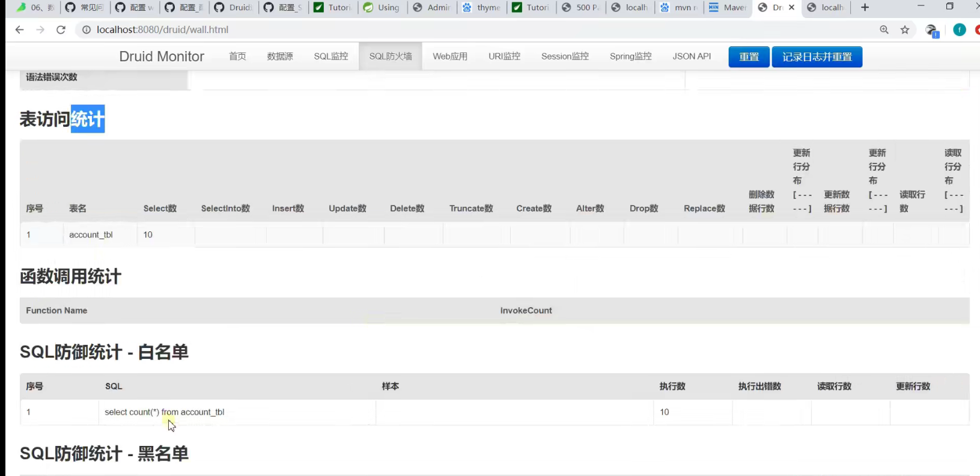This screenshot has width=980, height=476.
Task: Click the Alter数 column header
Action: (x=590, y=209)
